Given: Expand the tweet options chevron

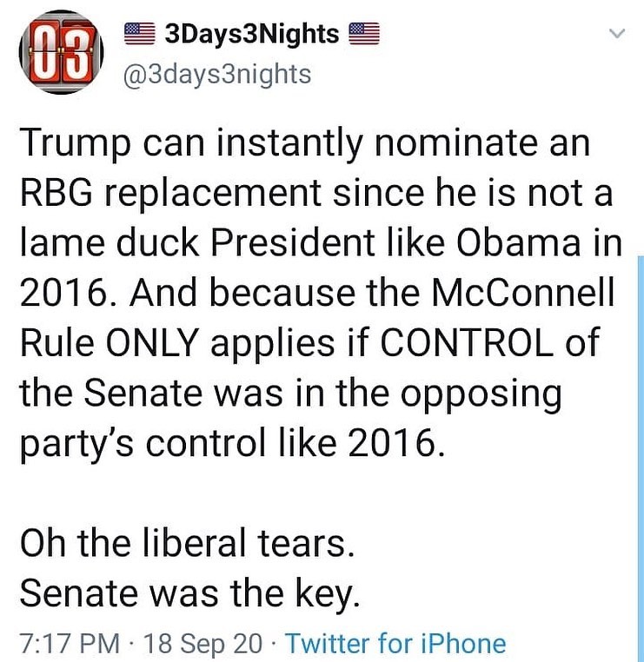Looking at the screenshot, I should [x=617, y=33].
